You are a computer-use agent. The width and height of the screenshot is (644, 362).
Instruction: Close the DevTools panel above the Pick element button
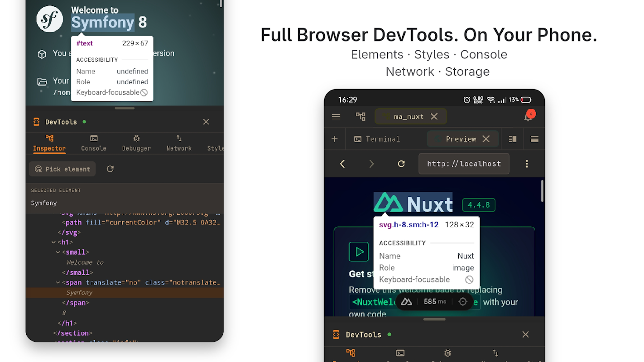point(206,122)
